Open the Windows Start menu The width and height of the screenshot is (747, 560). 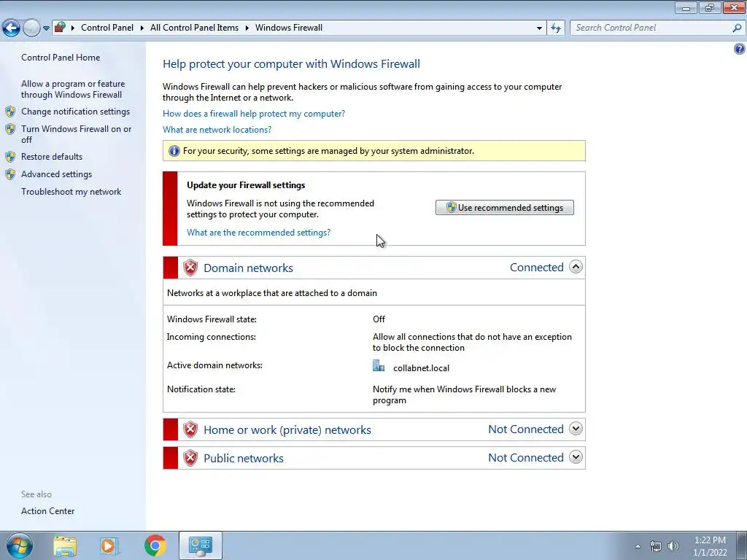19,545
